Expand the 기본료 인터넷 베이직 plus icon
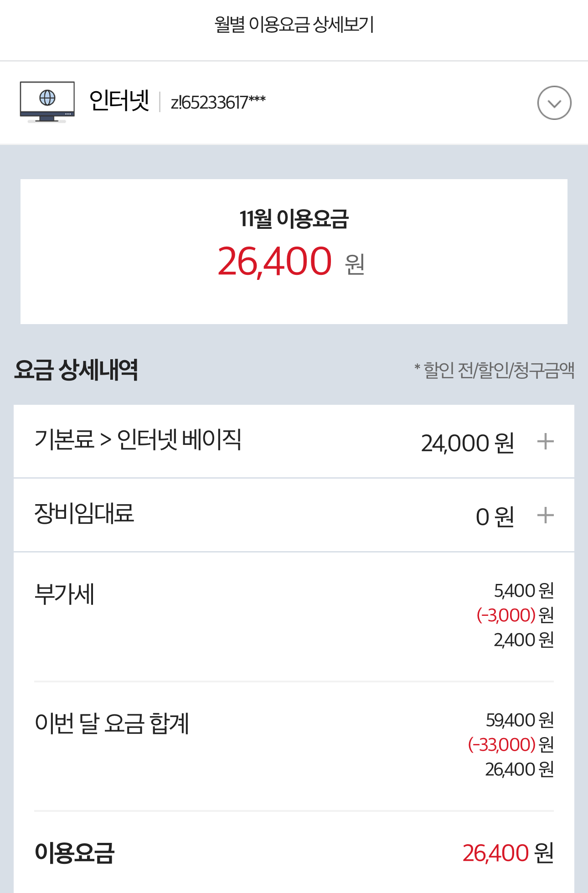The height and width of the screenshot is (893, 588). (545, 442)
